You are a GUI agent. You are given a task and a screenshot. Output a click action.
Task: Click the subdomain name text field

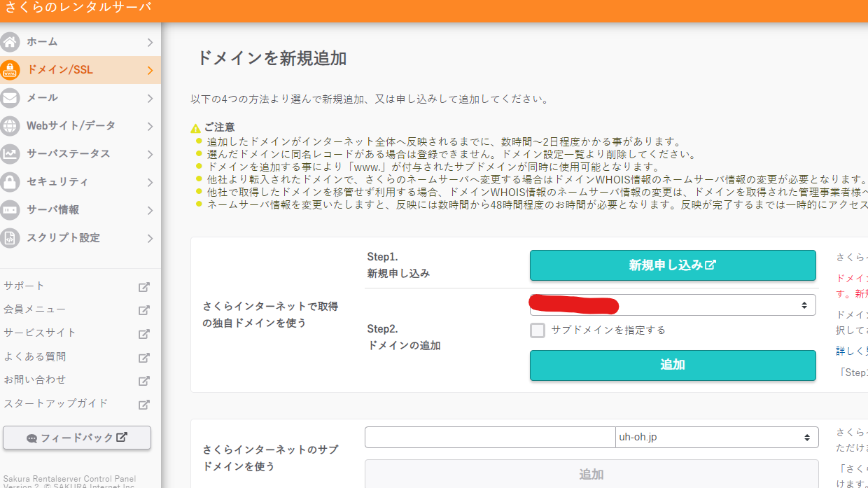(490, 438)
